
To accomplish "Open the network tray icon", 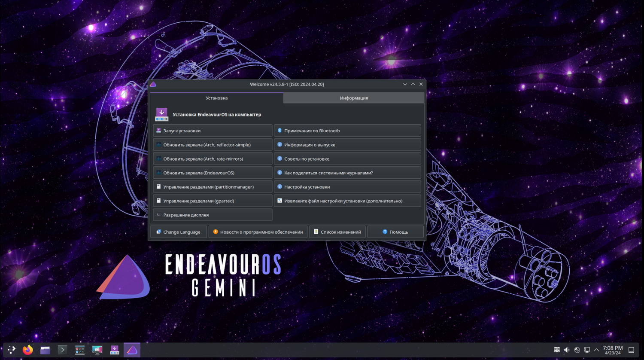I will (x=577, y=350).
